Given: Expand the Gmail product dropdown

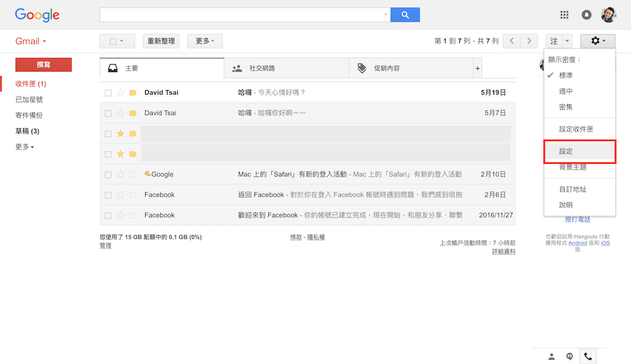Looking at the screenshot, I should pos(30,42).
